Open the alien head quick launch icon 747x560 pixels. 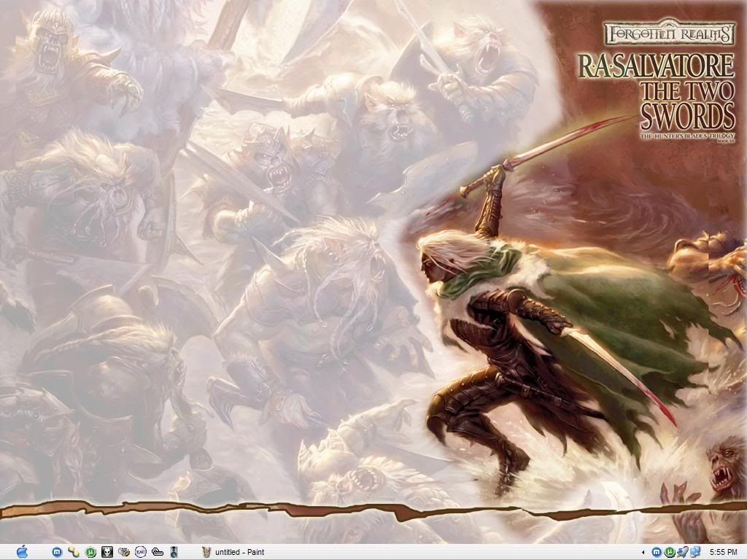click(x=107, y=552)
